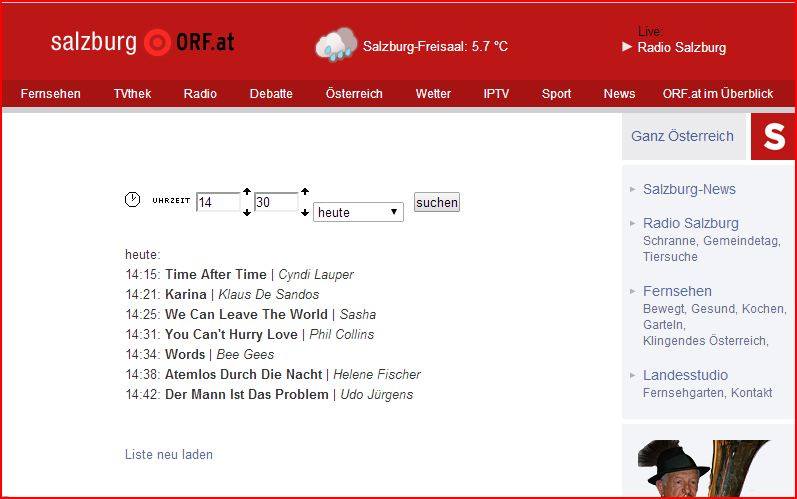Open the Kontakt sidebar link

(x=752, y=393)
